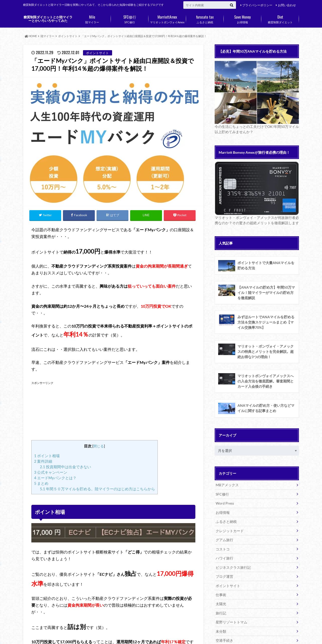Open the Diet 糖質制限ダイエット menu
This screenshot has height=644, width=322.
click(280, 19)
